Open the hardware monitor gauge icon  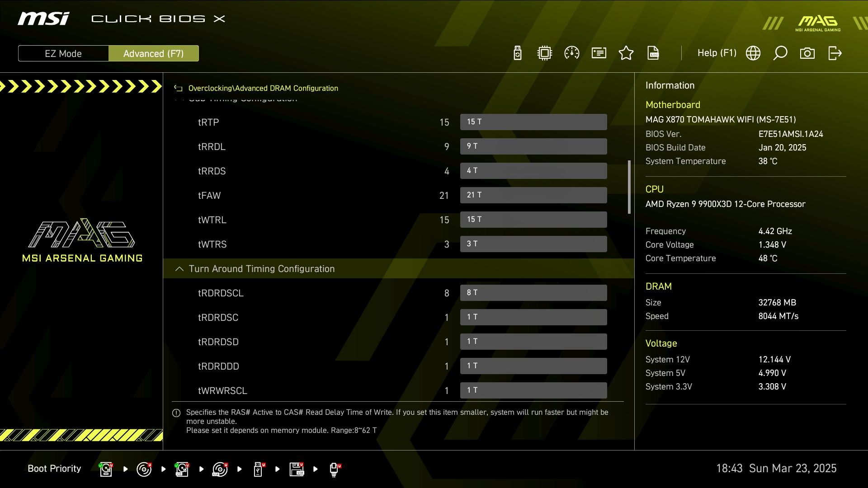[572, 53]
